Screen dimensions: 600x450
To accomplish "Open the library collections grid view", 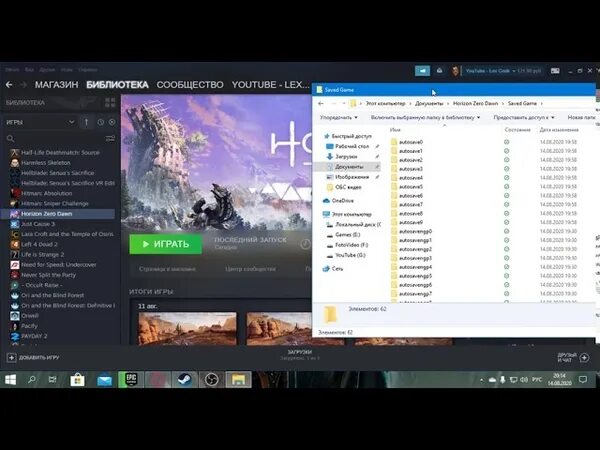I will (x=110, y=103).
